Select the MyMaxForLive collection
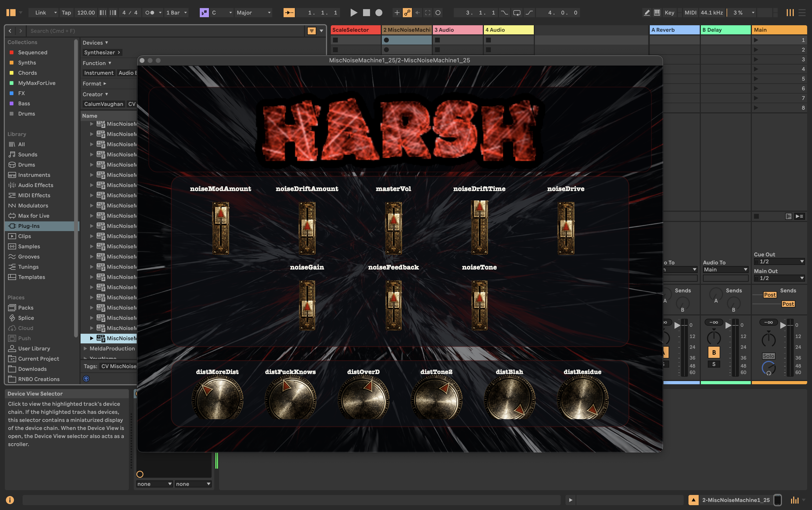 tap(37, 83)
